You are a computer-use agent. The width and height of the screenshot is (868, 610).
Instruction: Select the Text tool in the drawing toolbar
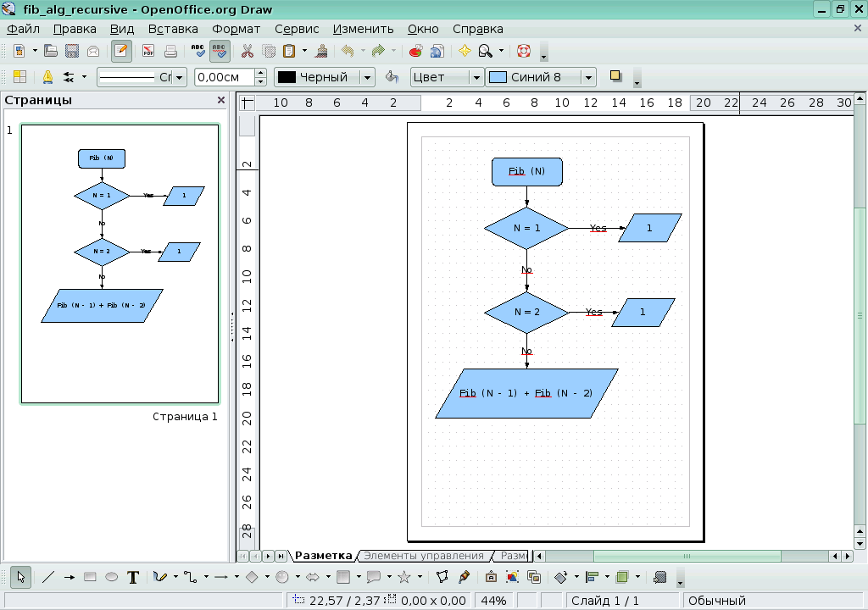134,578
